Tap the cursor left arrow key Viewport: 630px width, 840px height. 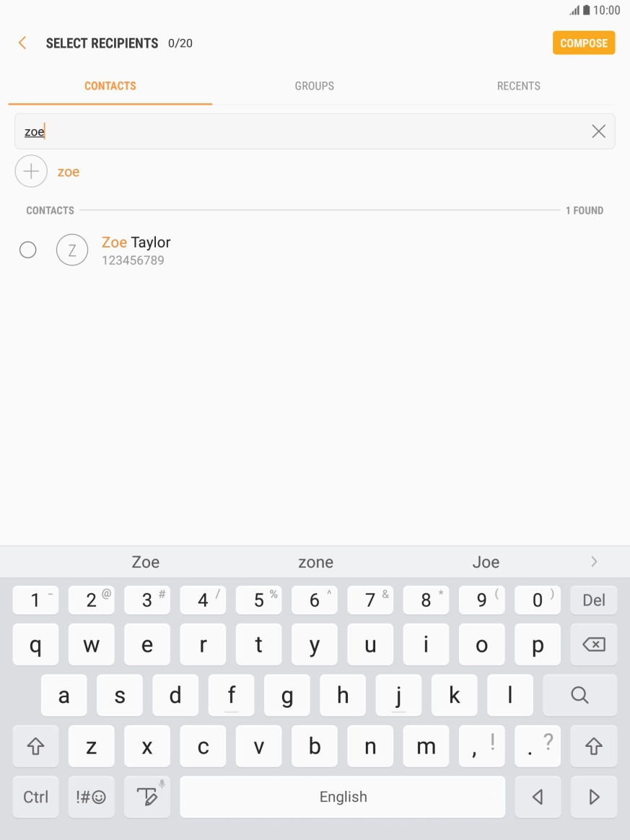[x=538, y=797]
